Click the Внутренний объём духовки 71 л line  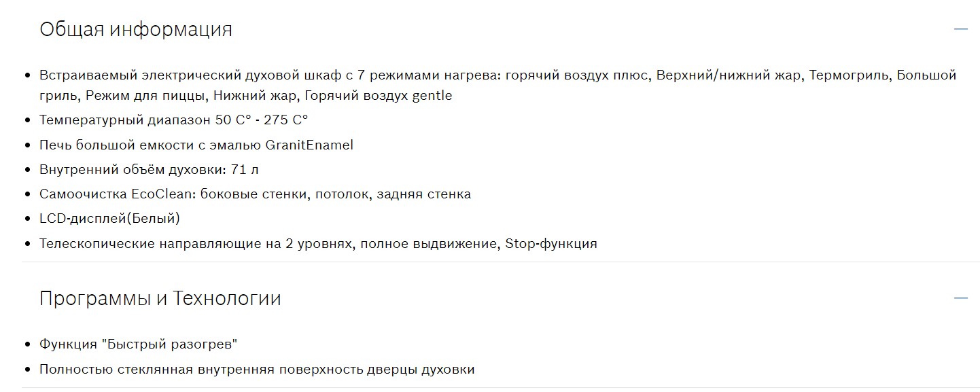click(149, 170)
